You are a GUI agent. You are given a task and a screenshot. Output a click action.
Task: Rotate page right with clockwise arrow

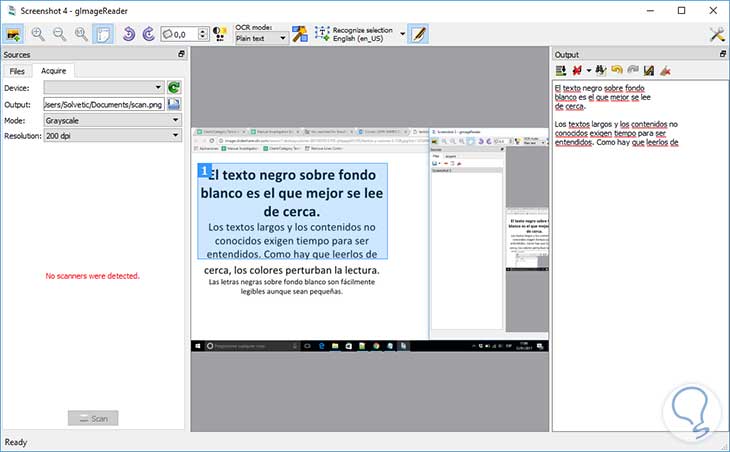(x=149, y=34)
